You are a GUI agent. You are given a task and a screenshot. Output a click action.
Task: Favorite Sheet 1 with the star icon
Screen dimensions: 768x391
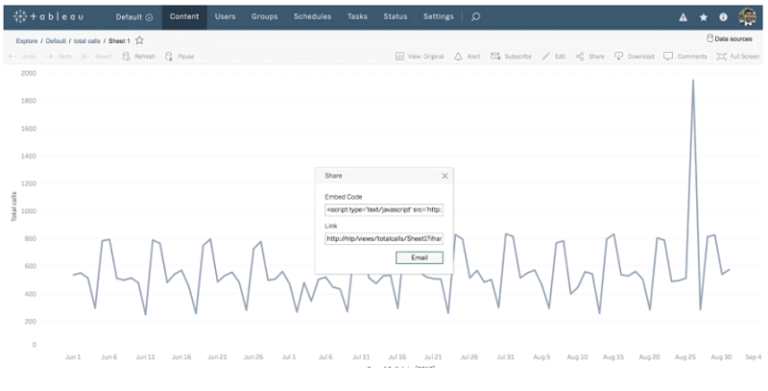pyautogui.click(x=139, y=41)
